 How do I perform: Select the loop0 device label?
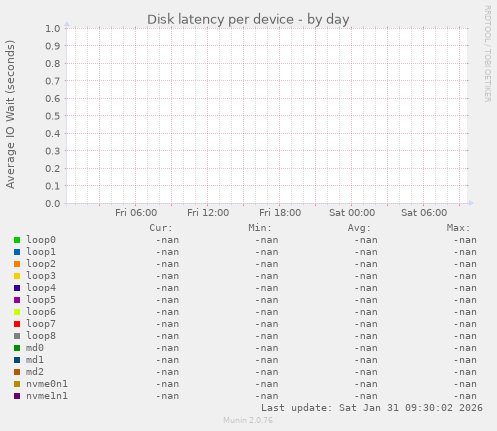(41, 240)
